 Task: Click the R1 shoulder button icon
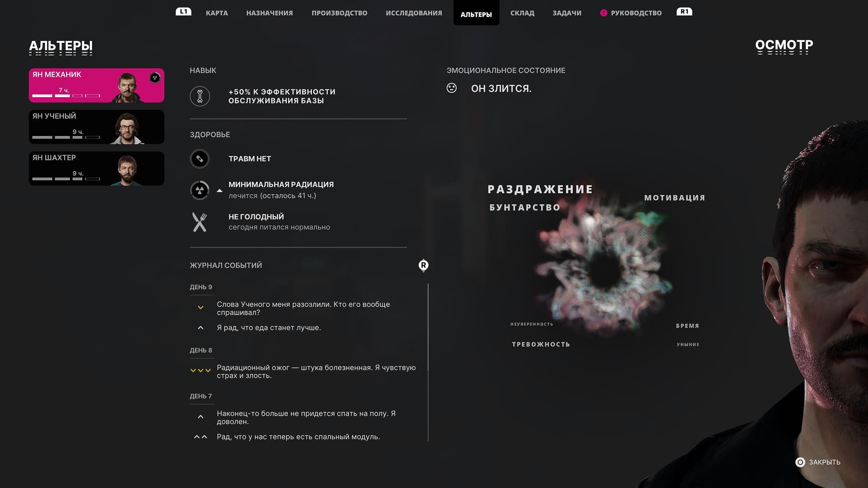pyautogui.click(x=684, y=12)
